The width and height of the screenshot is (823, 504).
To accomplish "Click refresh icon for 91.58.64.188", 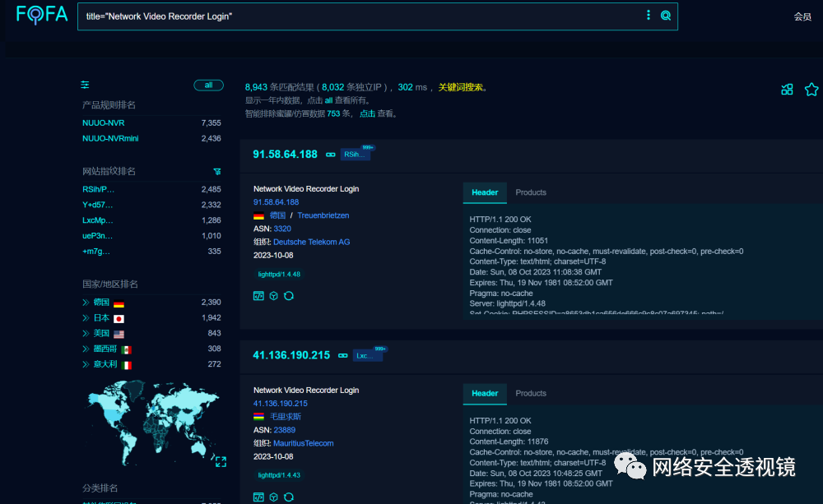I will point(289,296).
